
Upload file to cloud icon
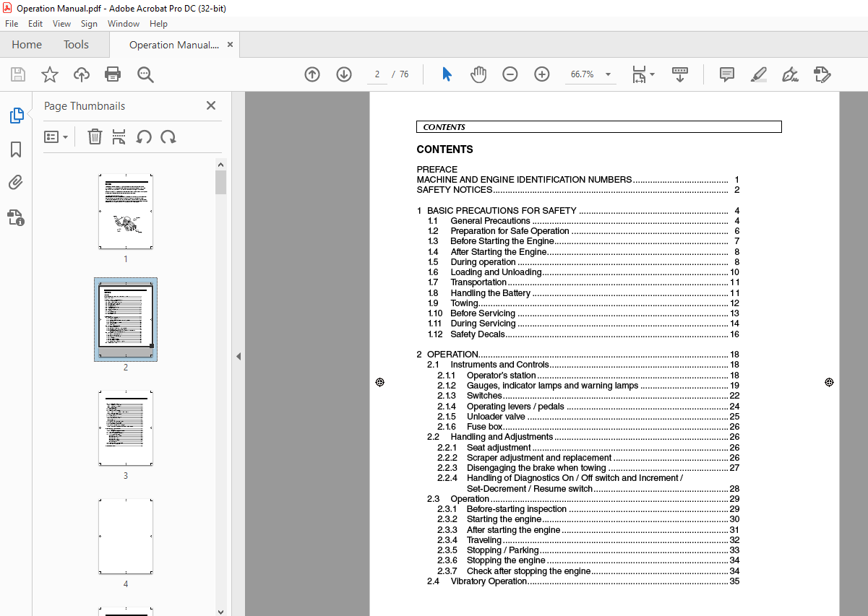tap(82, 74)
